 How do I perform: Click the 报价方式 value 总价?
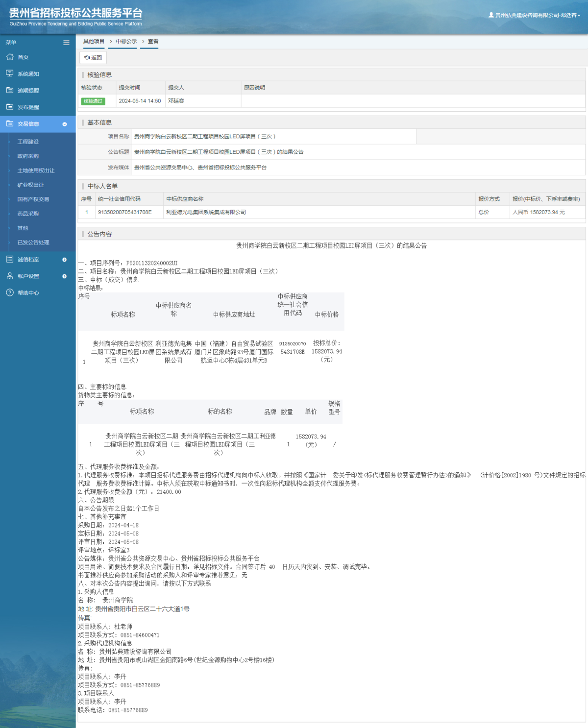[484, 212]
